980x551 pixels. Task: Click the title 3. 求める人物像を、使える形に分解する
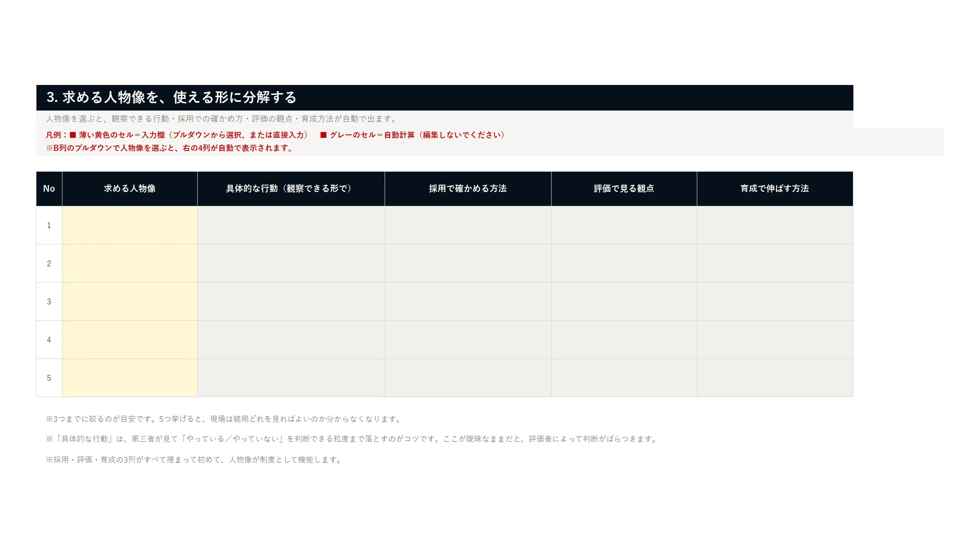[x=171, y=97]
